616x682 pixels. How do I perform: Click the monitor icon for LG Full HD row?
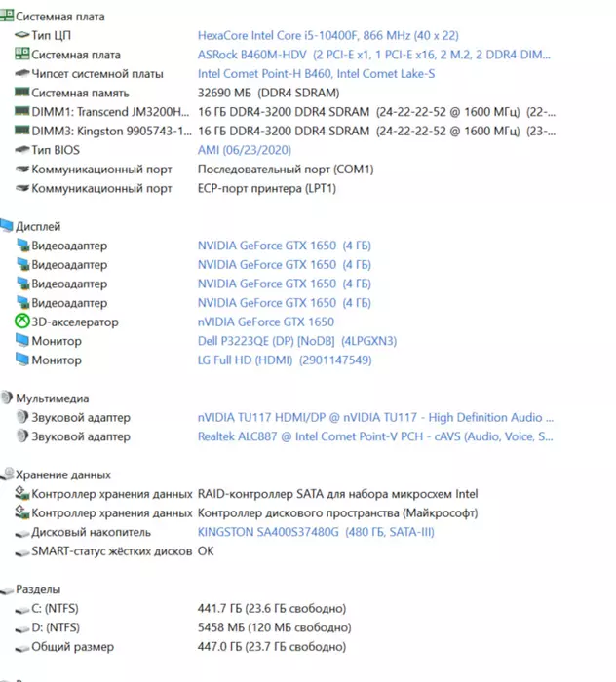pyautogui.click(x=22, y=360)
